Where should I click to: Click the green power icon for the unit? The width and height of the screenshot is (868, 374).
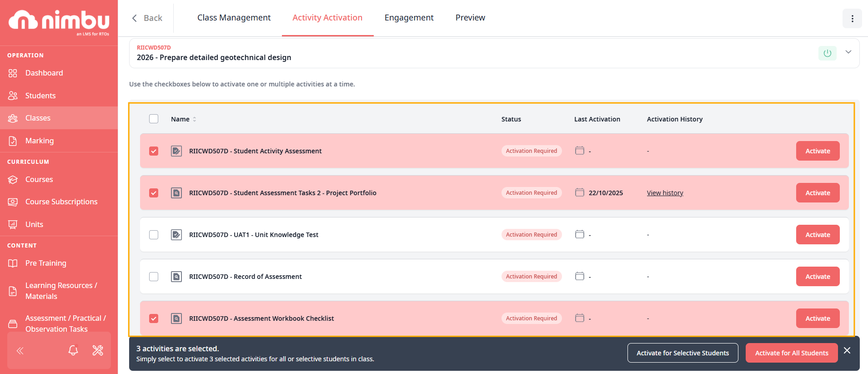[x=827, y=53]
